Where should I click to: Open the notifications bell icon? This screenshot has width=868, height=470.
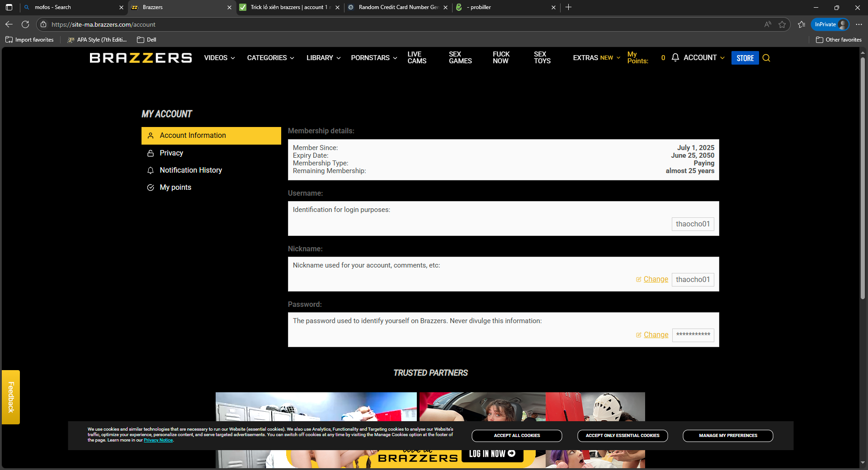675,57
